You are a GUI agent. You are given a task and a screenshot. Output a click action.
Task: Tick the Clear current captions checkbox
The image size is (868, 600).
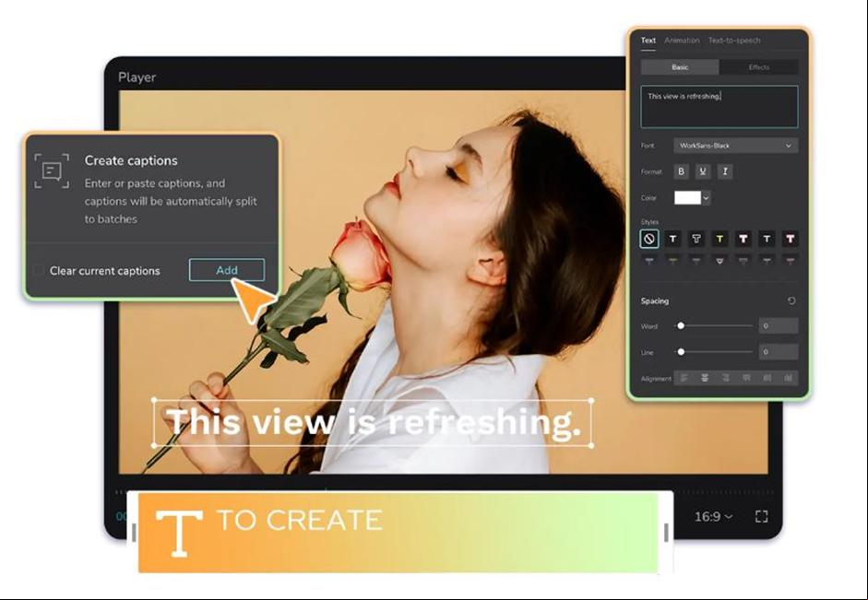[x=38, y=270]
